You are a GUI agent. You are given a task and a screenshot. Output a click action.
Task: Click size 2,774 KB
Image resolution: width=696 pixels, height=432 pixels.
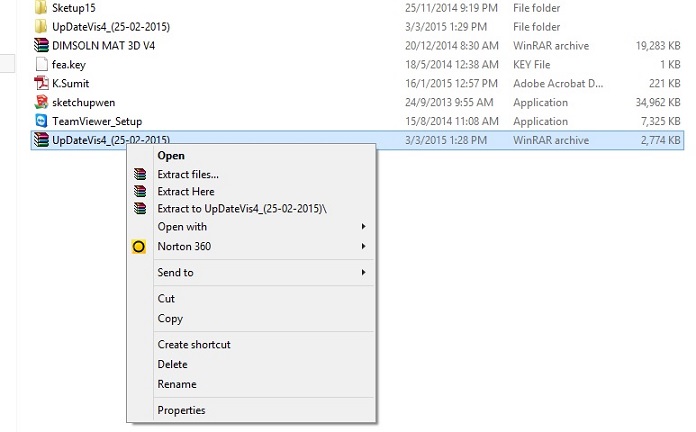(x=660, y=140)
